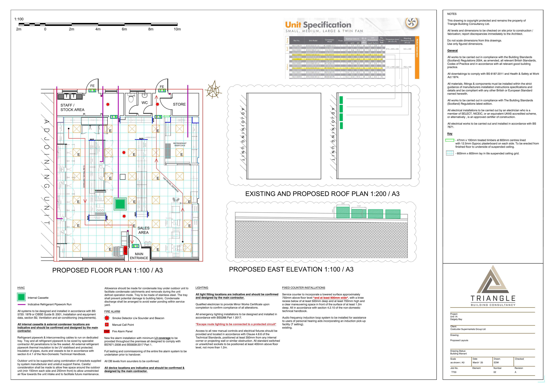
Task: Click the MAIN ENTRANCE label
Action: coord(139,256)
